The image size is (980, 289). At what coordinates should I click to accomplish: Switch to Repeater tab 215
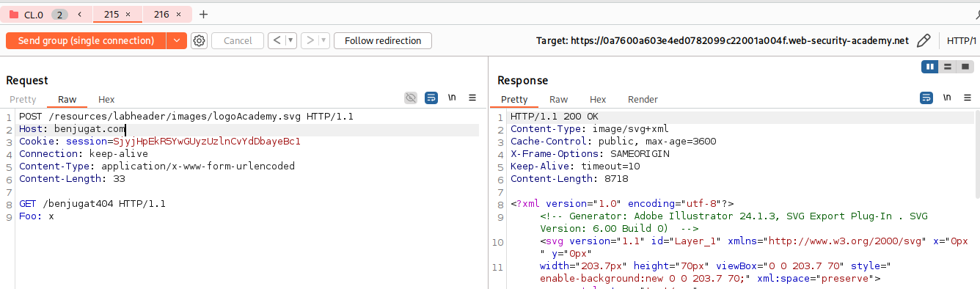(x=111, y=14)
